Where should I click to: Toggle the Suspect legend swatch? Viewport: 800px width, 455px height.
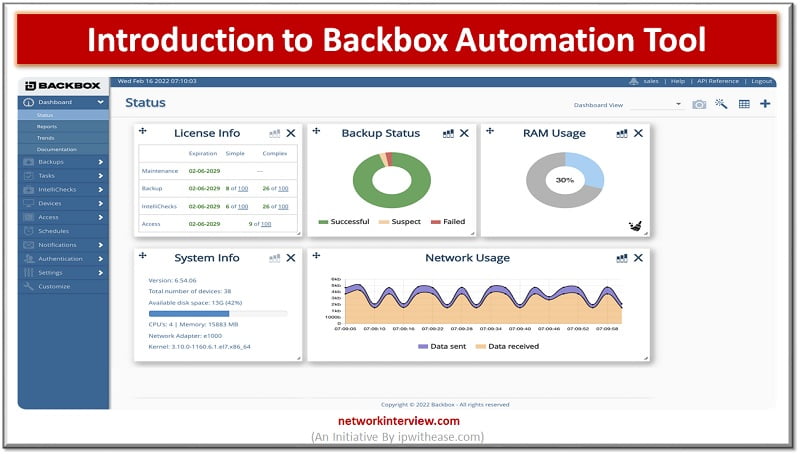point(384,222)
